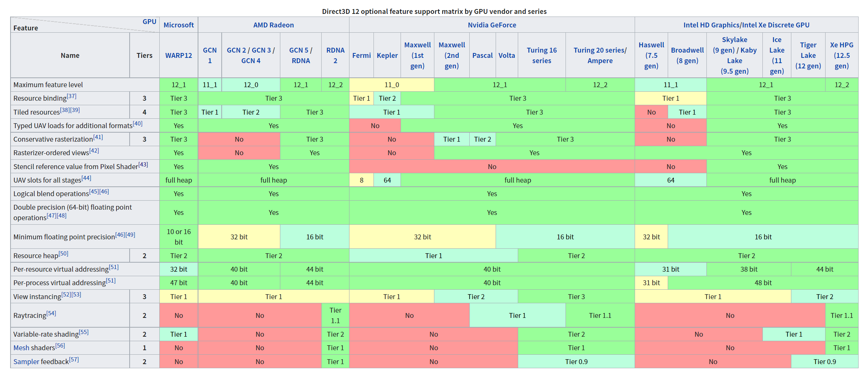This screenshot has height=378, width=868.
Task: Open the Sampler feedback feature link
Action: (x=26, y=361)
